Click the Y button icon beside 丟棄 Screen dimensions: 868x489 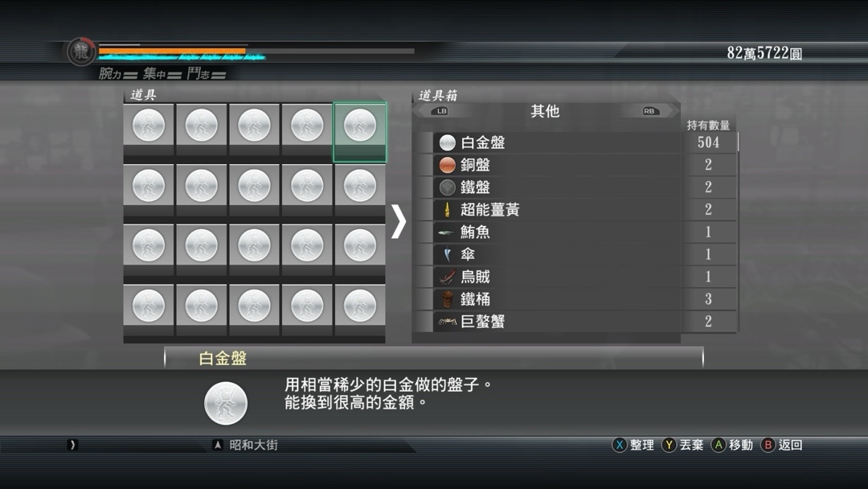(x=669, y=445)
